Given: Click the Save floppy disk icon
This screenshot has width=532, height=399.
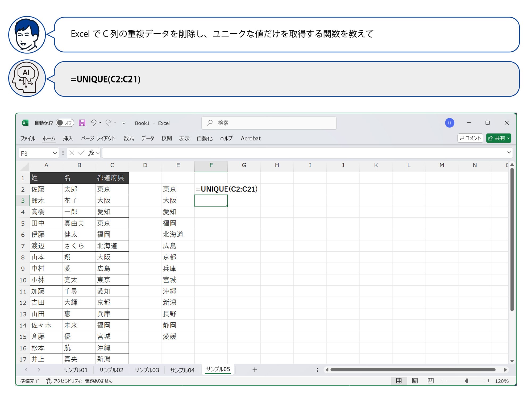Looking at the screenshot, I should coord(82,123).
